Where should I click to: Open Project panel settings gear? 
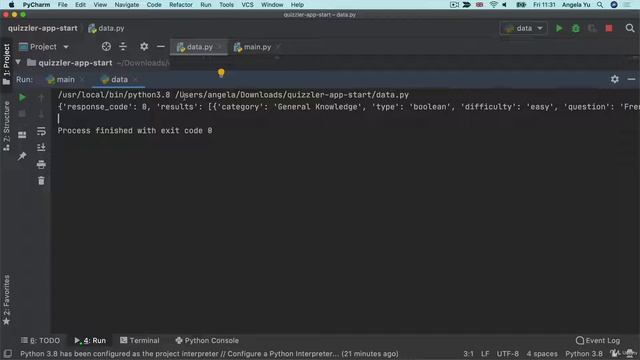(144, 47)
